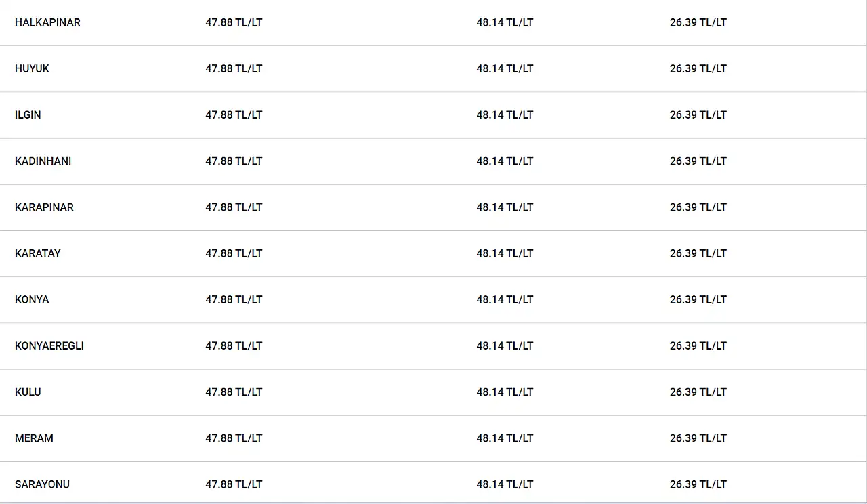Click the KONYAEREGLI district name
The width and height of the screenshot is (867, 504).
click(49, 345)
